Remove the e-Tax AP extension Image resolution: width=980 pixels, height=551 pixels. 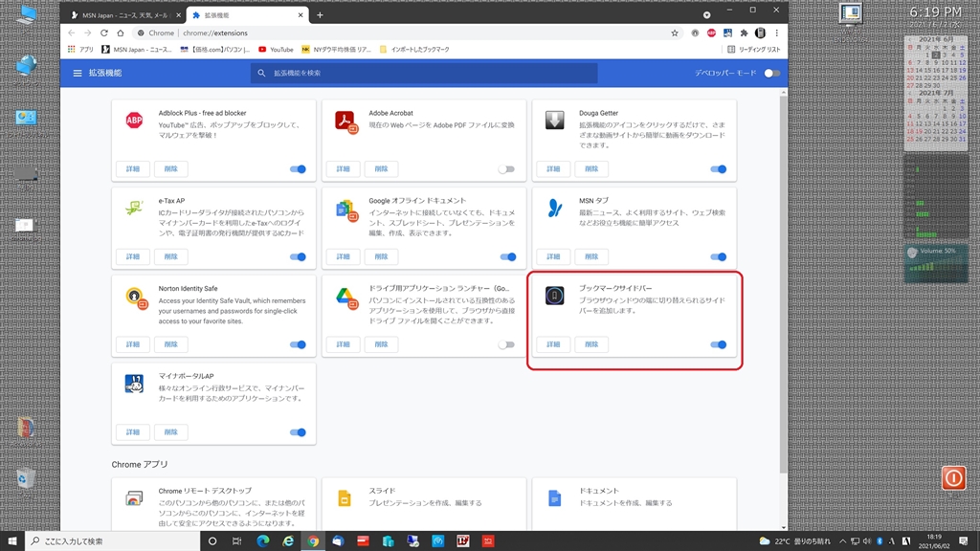(170, 256)
